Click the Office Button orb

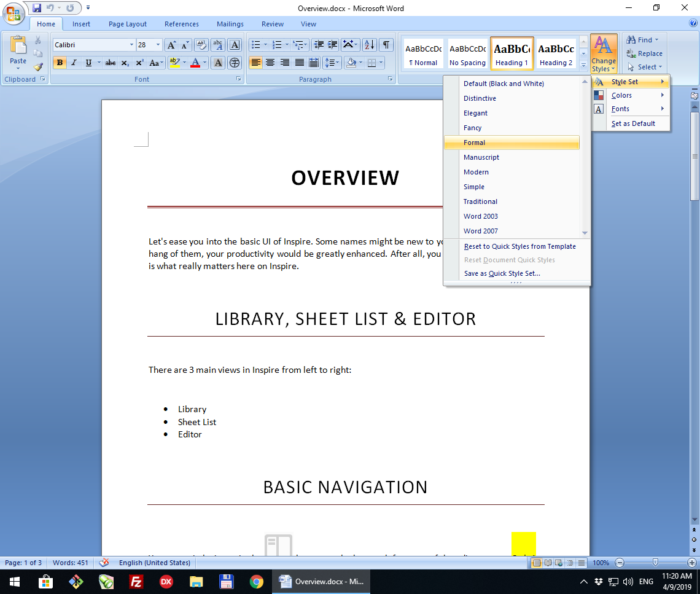coord(14,14)
